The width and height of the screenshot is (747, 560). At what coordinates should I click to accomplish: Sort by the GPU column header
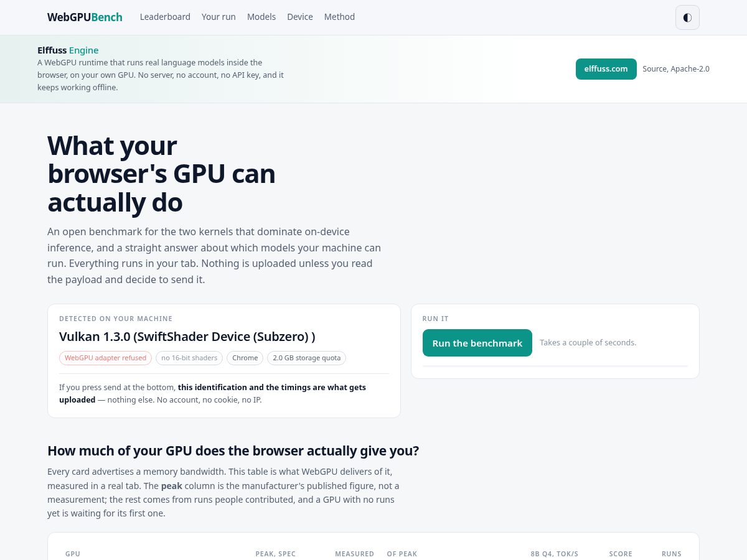click(x=73, y=554)
